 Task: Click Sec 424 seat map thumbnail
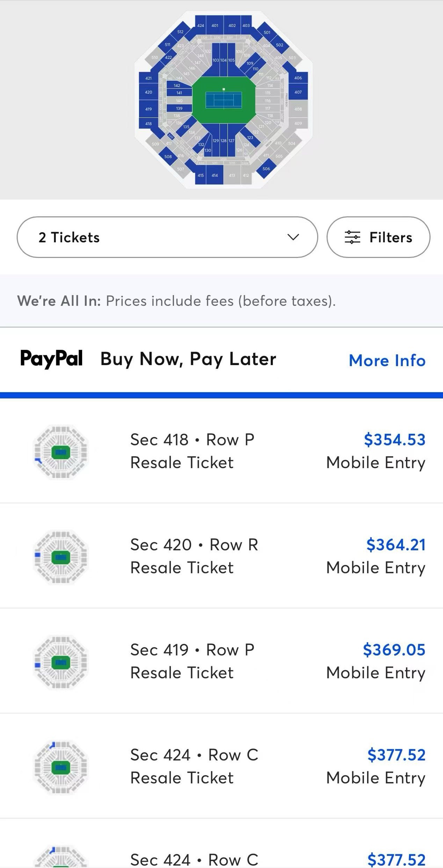click(61, 767)
